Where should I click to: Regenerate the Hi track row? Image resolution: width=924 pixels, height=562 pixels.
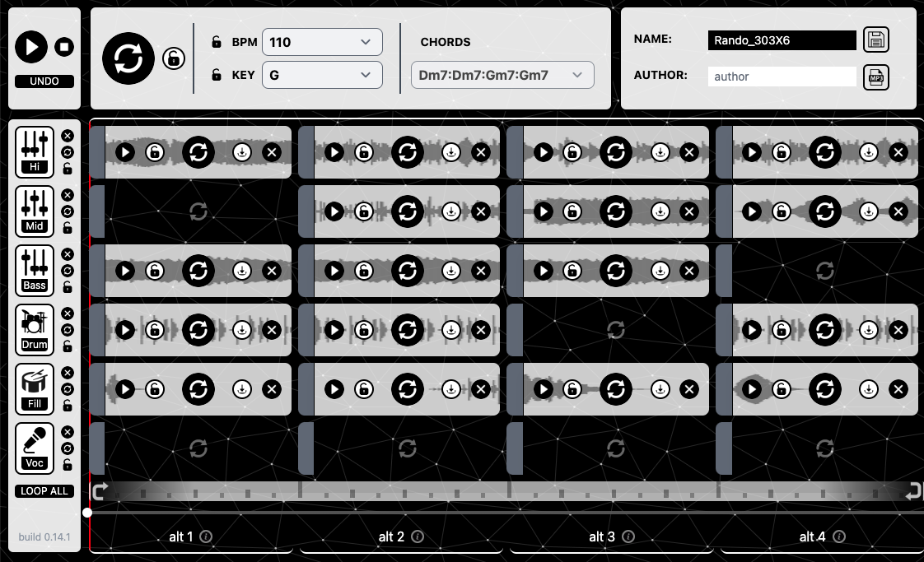(x=68, y=152)
